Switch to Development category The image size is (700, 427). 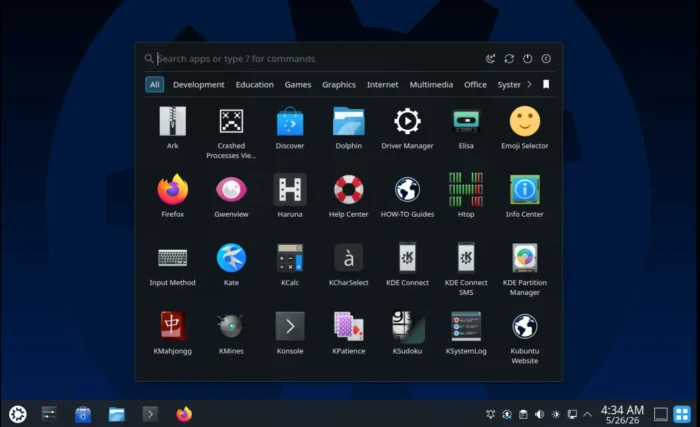pos(199,84)
